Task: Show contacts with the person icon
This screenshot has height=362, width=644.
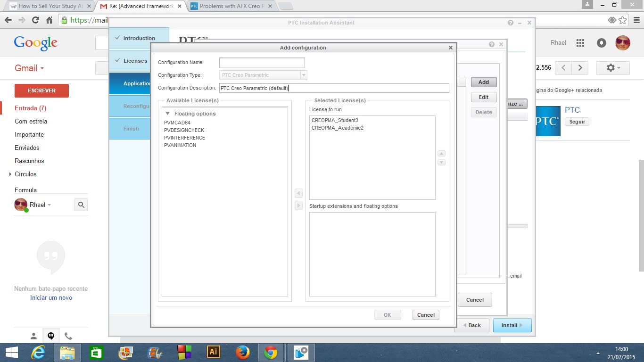Action: [33, 336]
